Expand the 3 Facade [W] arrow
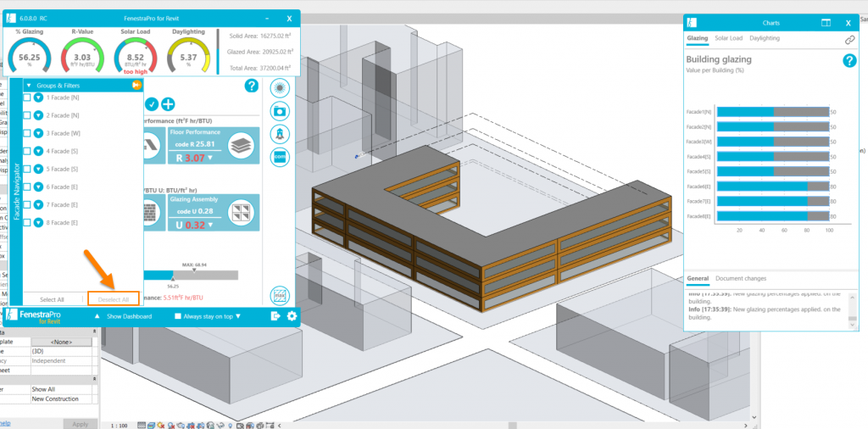 [x=38, y=133]
